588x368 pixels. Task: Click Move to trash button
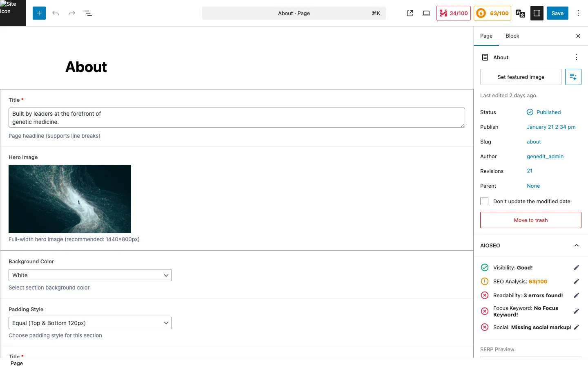[x=530, y=220]
